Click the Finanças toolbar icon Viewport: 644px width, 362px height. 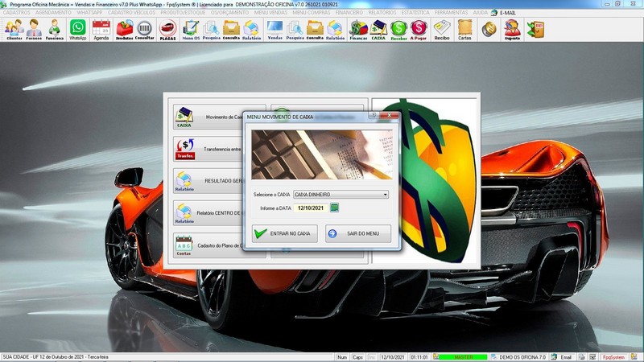tap(357, 30)
